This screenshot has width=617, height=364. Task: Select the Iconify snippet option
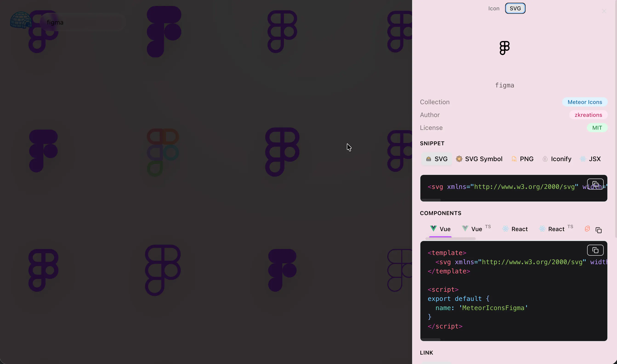click(557, 159)
